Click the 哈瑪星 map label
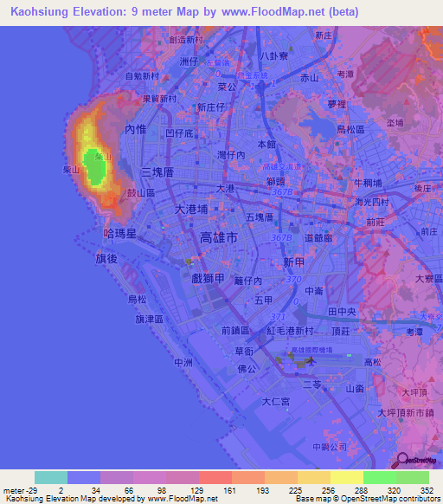This screenshot has width=443, height=504. coord(119,233)
